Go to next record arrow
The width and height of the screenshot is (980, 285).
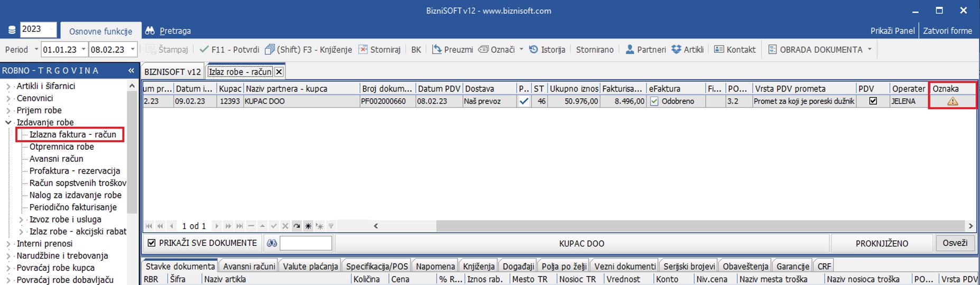pos(217,226)
